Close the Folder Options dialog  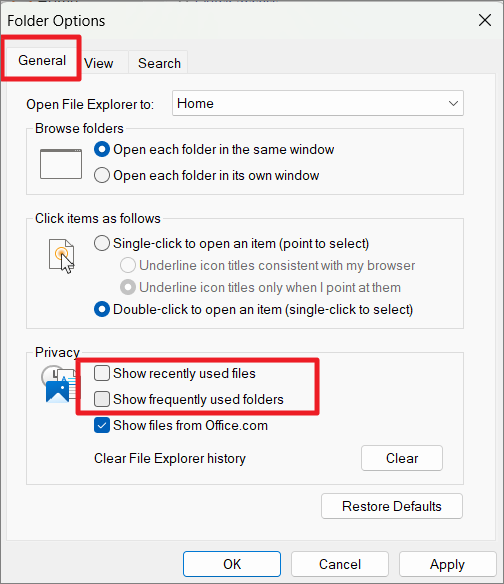pos(485,20)
